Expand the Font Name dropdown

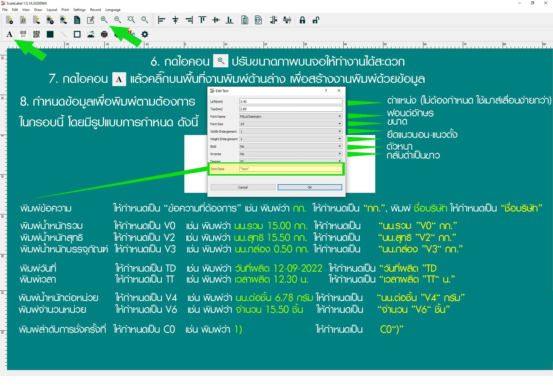tap(340, 117)
